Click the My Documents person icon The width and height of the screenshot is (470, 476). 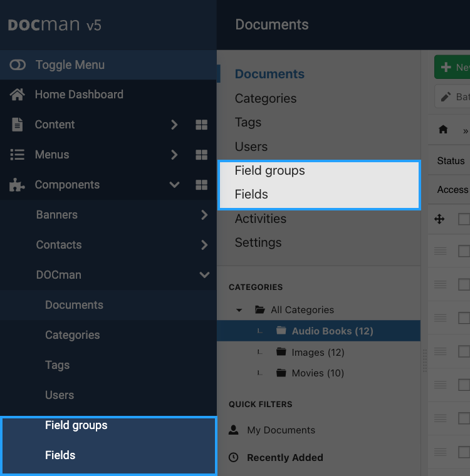click(x=233, y=430)
